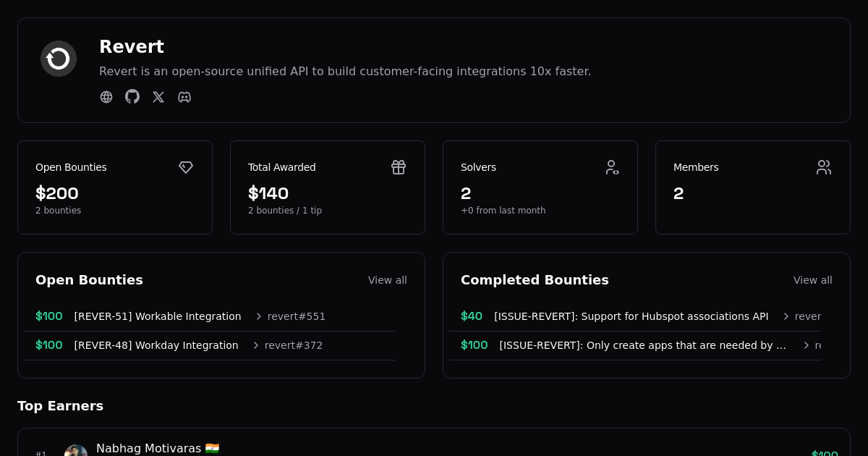
Task: Open the website globe icon link
Action: [x=106, y=97]
